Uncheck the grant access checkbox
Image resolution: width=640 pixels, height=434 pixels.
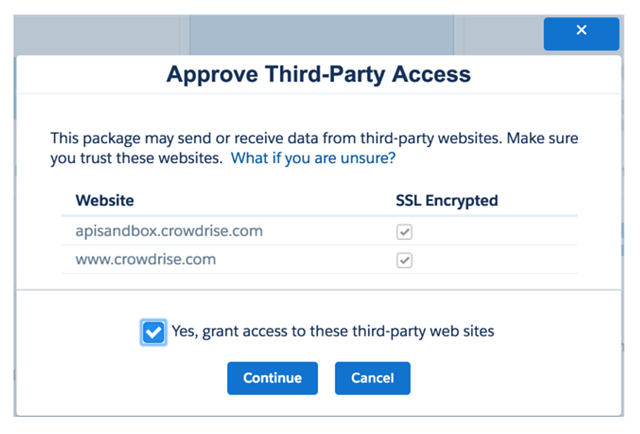click(x=153, y=332)
